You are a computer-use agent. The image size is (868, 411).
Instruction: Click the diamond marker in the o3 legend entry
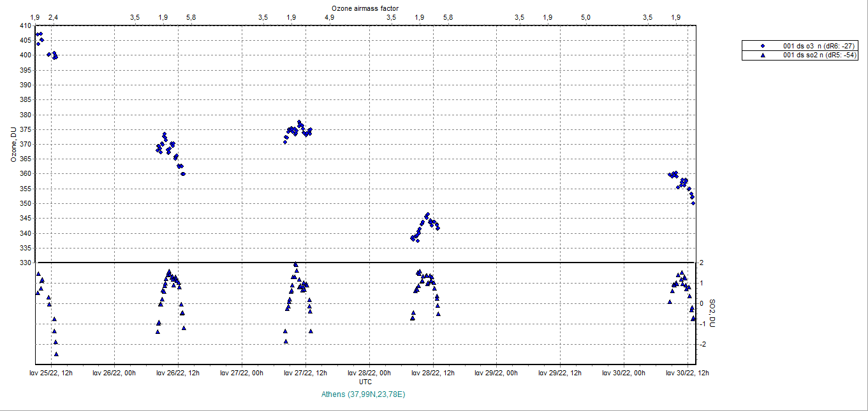763,47
